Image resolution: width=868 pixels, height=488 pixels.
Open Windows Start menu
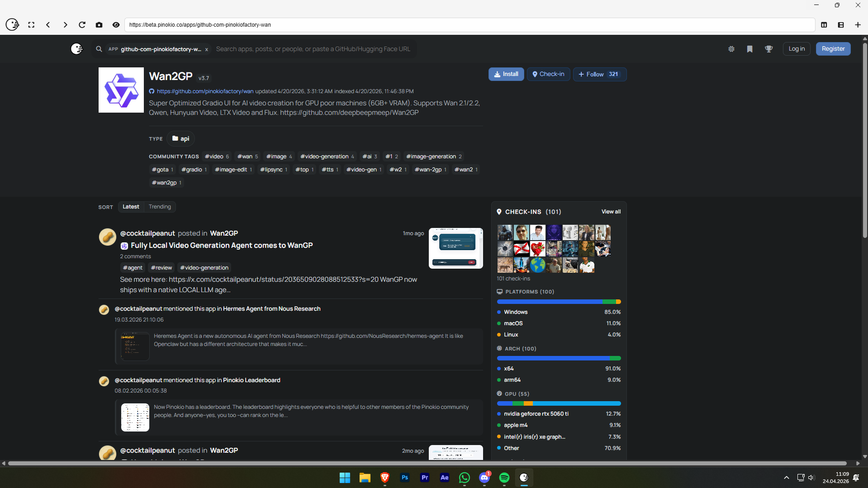click(x=345, y=478)
